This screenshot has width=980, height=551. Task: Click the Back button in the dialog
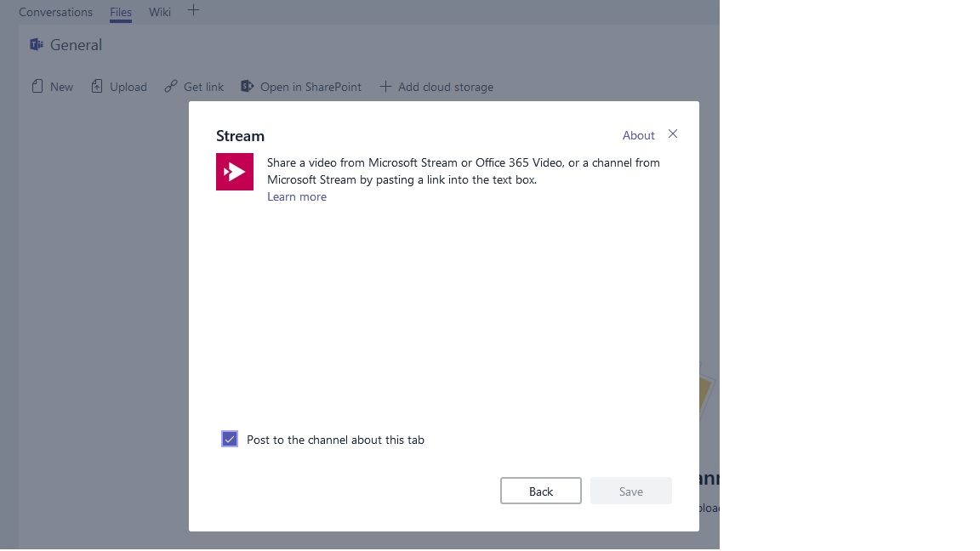click(541, 491)
